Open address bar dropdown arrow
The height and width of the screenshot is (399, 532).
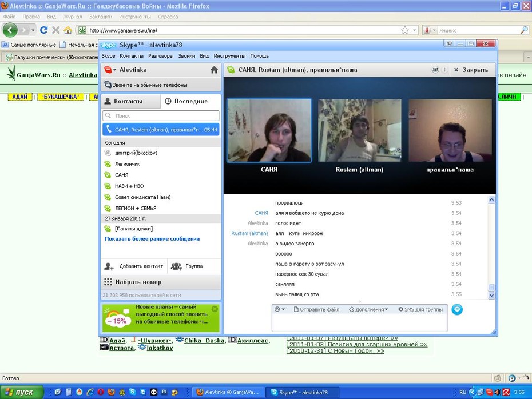[x=414, y=30]
